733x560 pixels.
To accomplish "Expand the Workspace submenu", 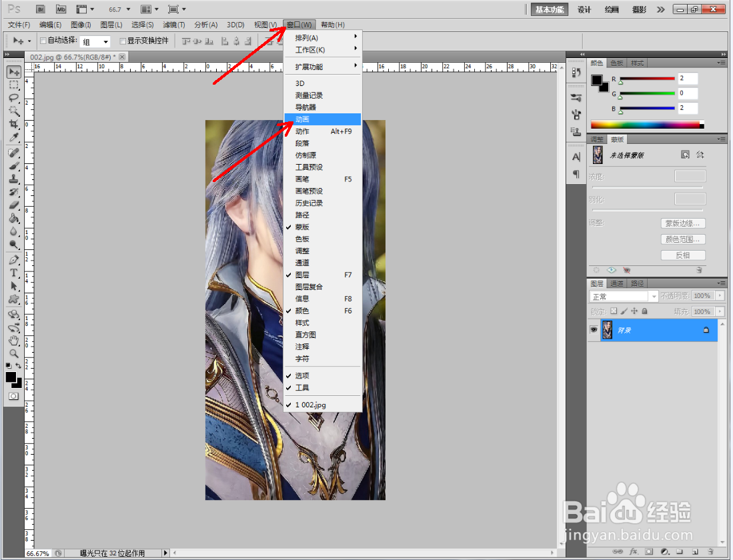I will click(x=323, y=50).
